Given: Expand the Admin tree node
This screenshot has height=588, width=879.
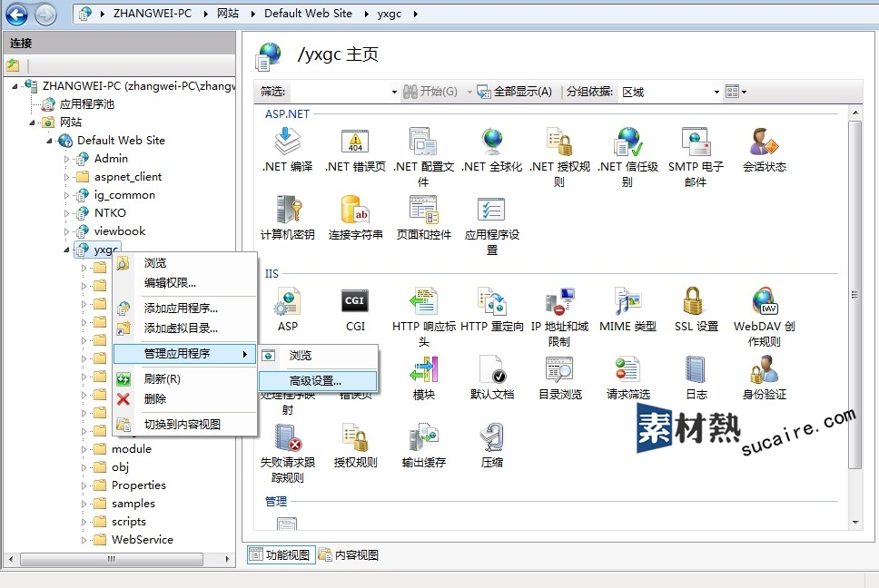Looking at the screenshot, I should click(x=67, y=159).
